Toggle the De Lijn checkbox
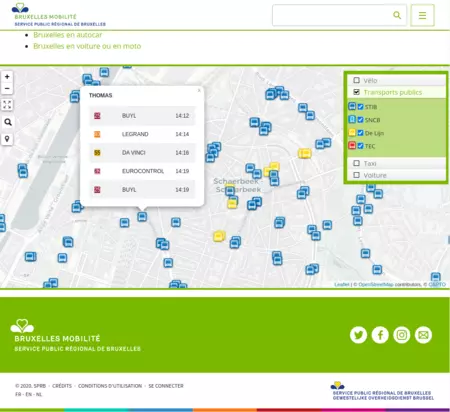 click(360, 133)
